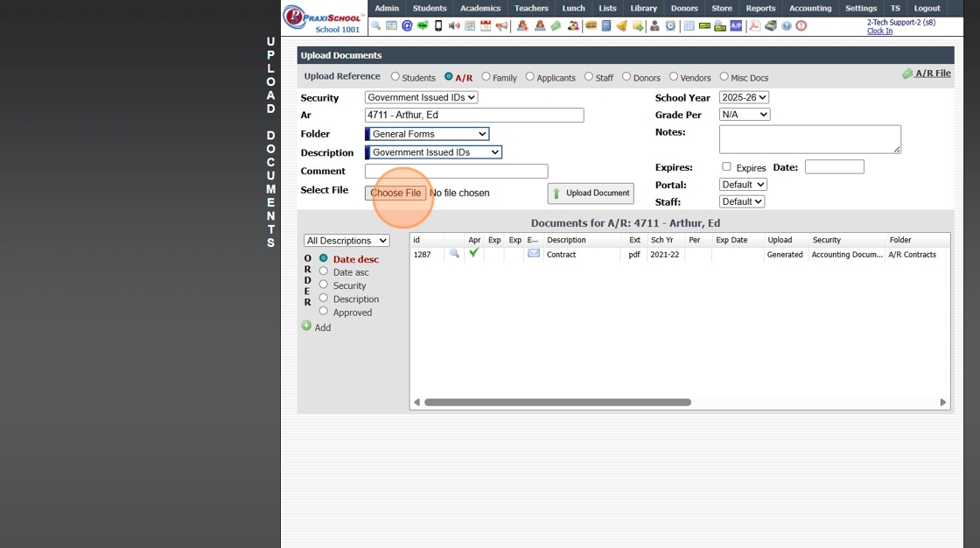980x548 pixels.
Task: Click into the Comment text field
Action: 456,172
